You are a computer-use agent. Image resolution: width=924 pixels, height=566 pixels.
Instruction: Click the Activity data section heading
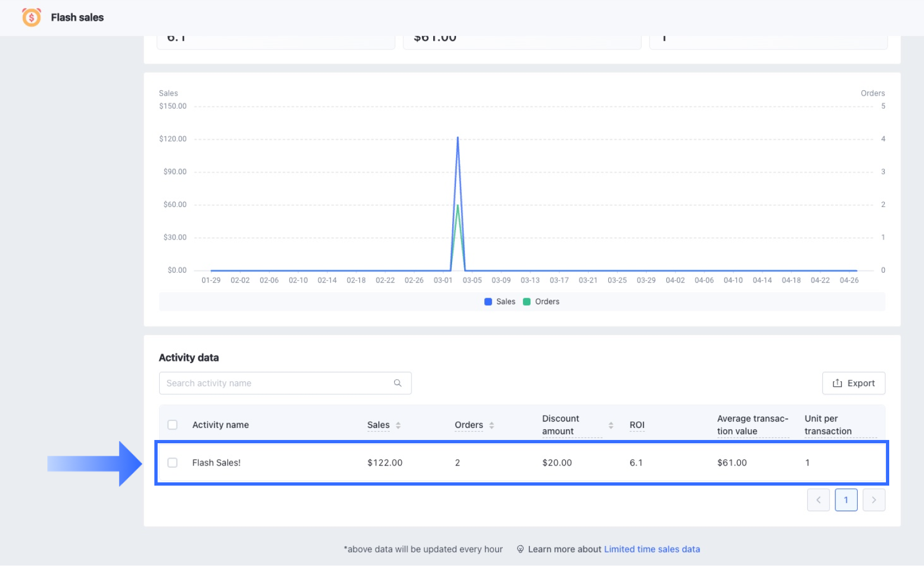coord(189,357)
